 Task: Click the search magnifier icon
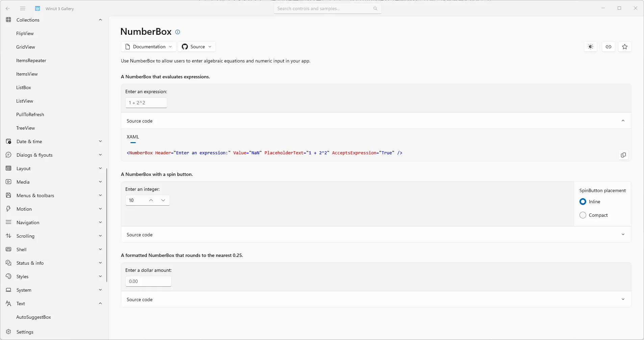375,8
